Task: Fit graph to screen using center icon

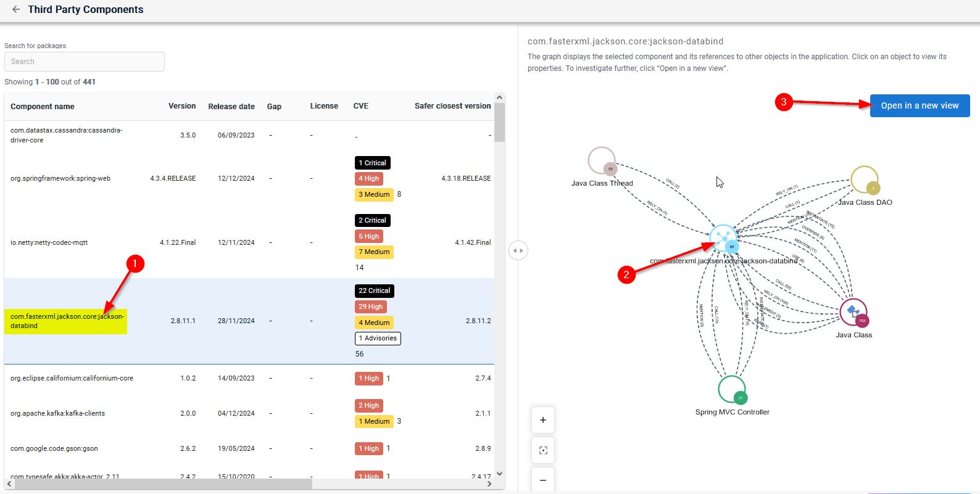Action: point(543,450)
